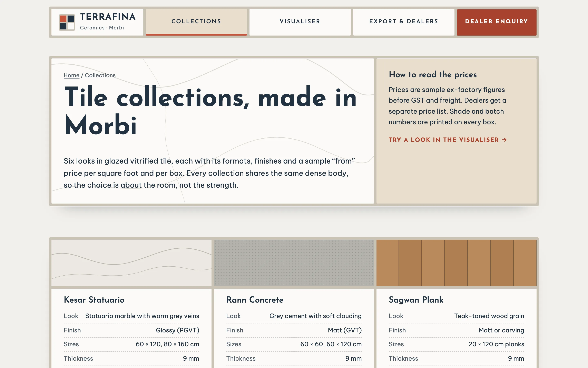This screenshot has height=368, width=588.
Task: Click the Terrafina four-square logo icon
Action: point(67,22)
